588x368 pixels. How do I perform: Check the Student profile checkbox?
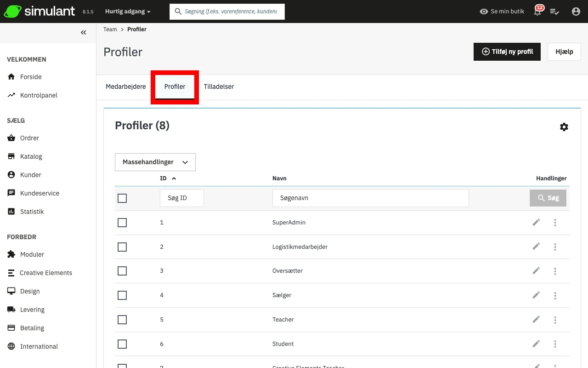pyautogui.click(x=122, y=344)
